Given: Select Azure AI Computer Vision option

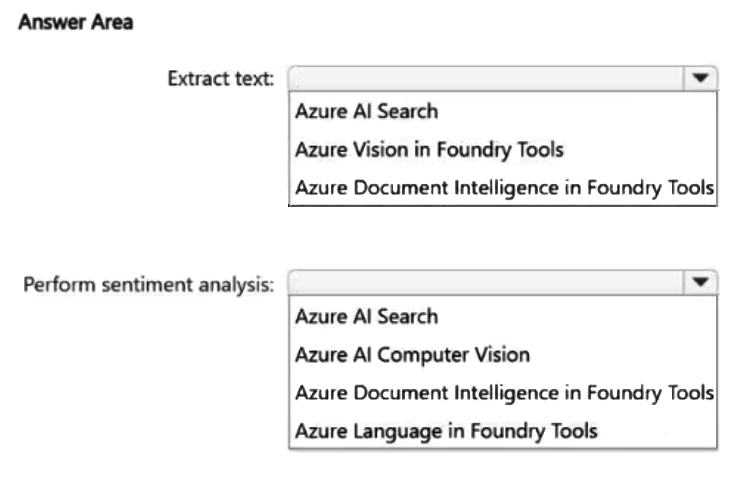Looking at the screenshot, I should click(x=413, y=355).
